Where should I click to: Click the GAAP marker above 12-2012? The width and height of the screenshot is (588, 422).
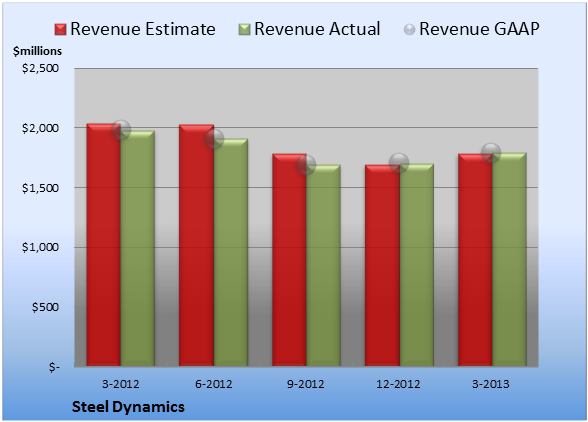pyautogui.click(x=399, y=163)
